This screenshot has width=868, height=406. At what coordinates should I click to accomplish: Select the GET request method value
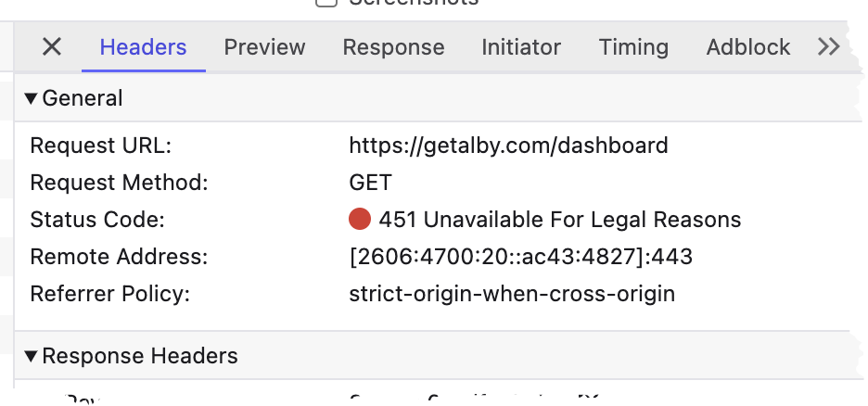(370, 182)
